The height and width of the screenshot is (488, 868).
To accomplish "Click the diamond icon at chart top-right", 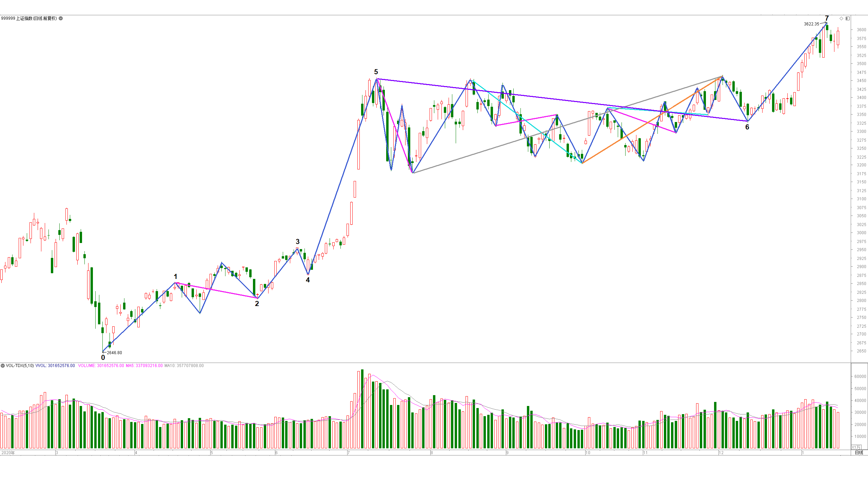I will (x=841, y=18).
